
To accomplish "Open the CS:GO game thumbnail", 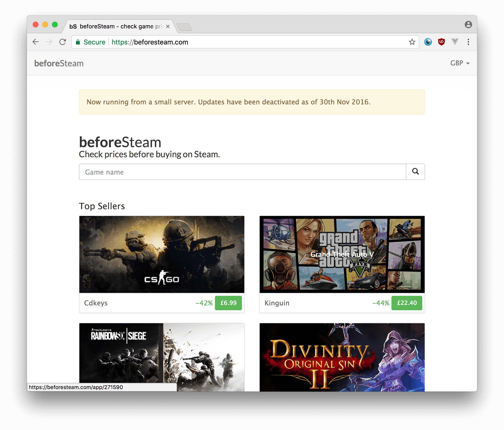I will tap(162, 254).
